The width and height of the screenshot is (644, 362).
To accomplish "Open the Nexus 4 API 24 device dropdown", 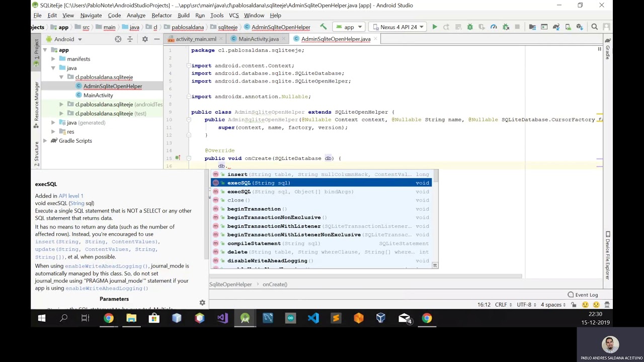I will click(398, 27).
